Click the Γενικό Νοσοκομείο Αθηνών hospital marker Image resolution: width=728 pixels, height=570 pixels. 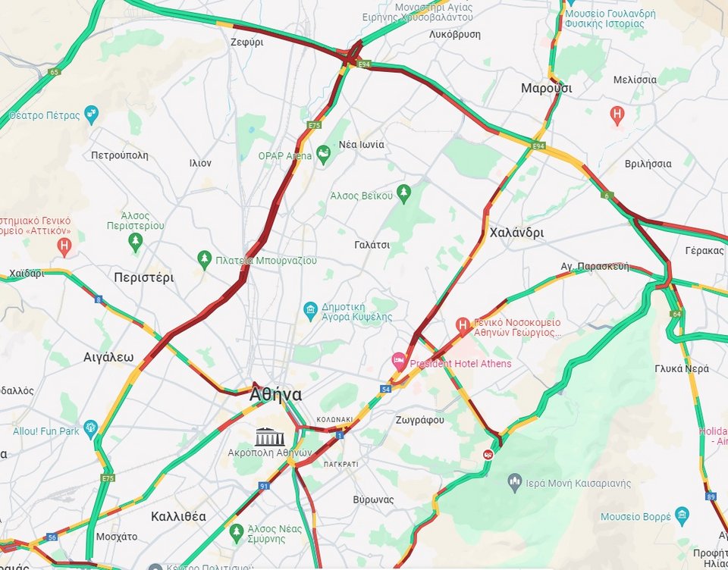pyautogui.click(x=463, y=327)
